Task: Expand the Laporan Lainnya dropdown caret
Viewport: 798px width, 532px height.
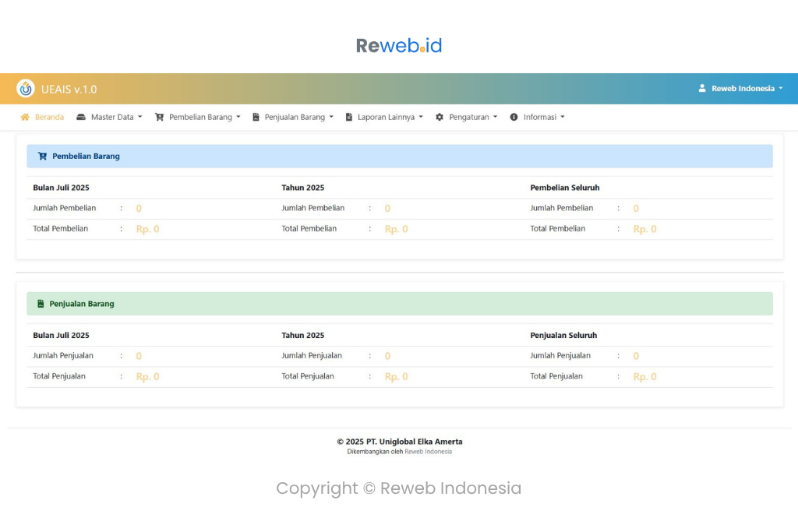Action: click(421, 118)
